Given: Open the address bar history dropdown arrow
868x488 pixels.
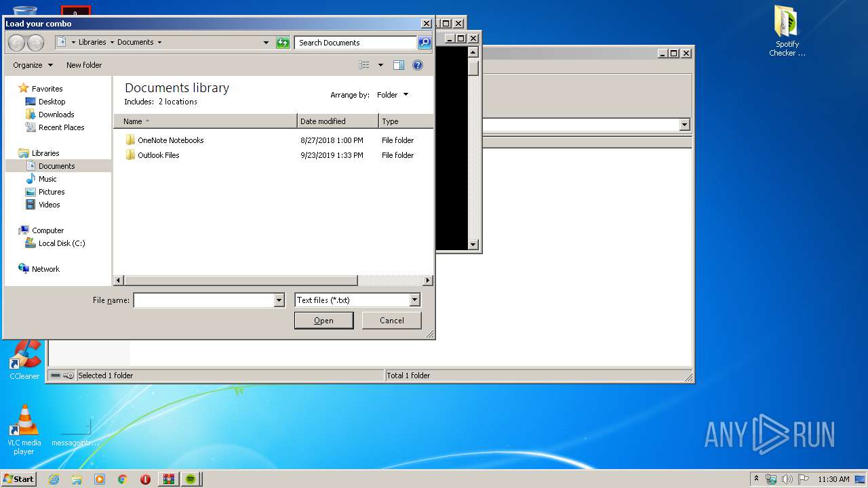Looking at the screenshot, I should (x=266, y=43).
